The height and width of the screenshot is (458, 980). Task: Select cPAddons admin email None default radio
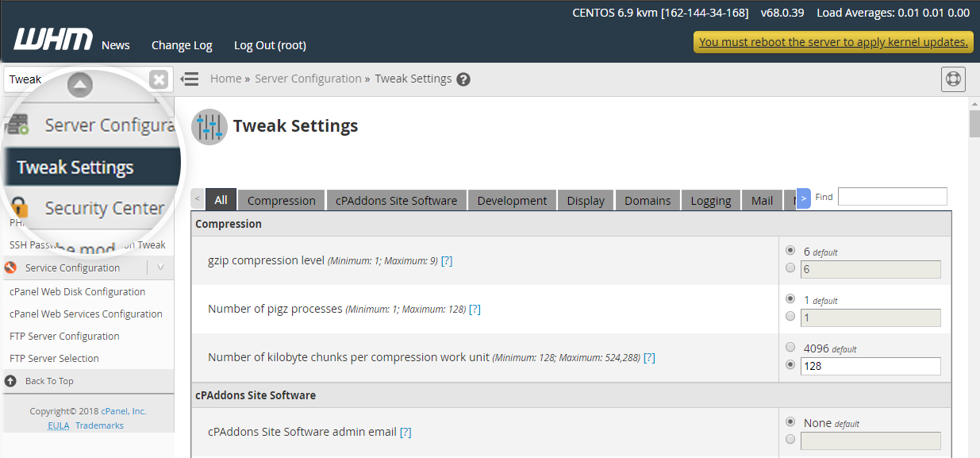[790, 422]
